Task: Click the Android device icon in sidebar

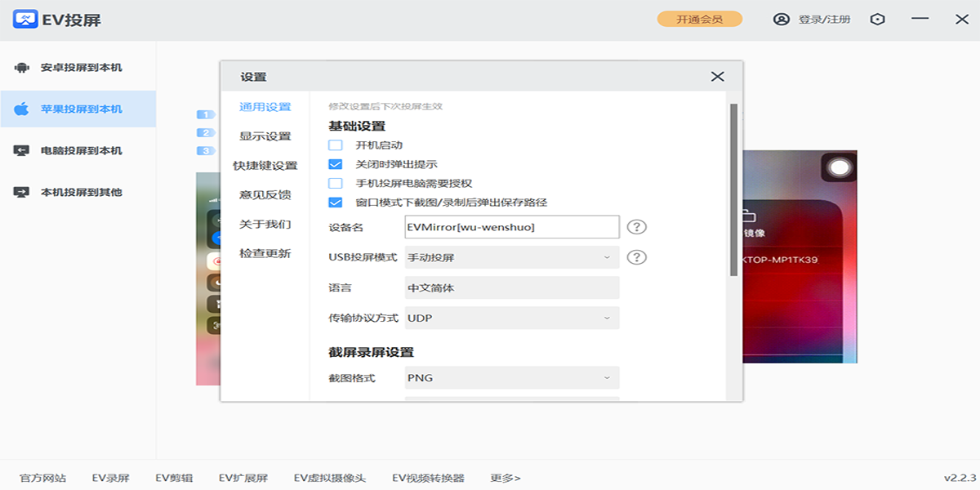Action: pos(22,68)
